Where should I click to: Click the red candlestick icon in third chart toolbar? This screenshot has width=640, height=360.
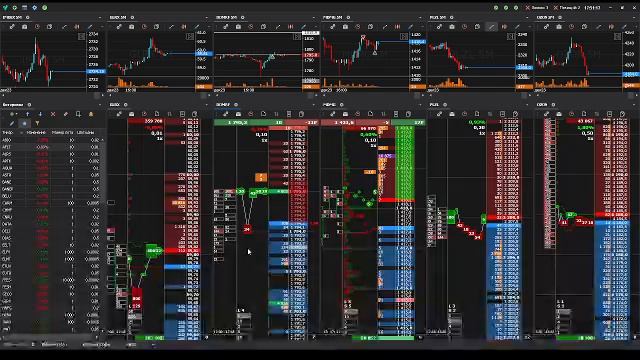pos(291,27)
